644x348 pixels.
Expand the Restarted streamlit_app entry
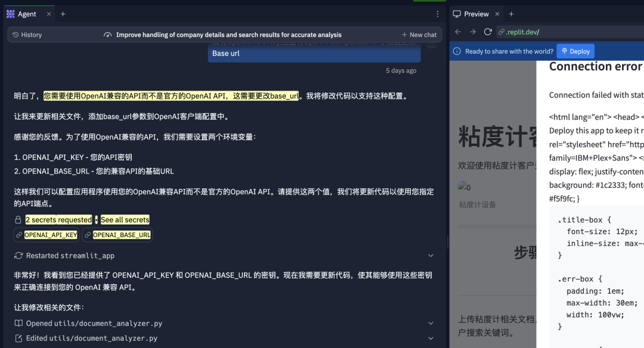[431, 256]
